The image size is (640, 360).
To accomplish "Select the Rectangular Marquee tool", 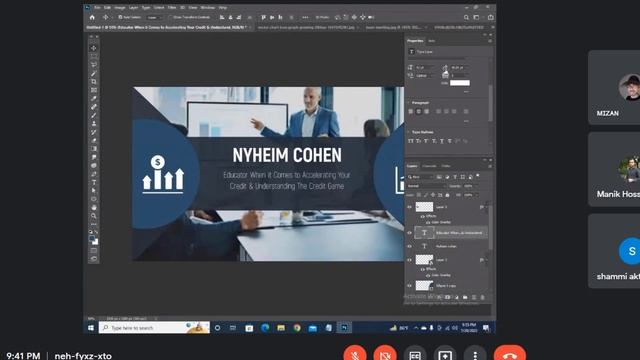I will pyautogui.click(x=93, y=56).
